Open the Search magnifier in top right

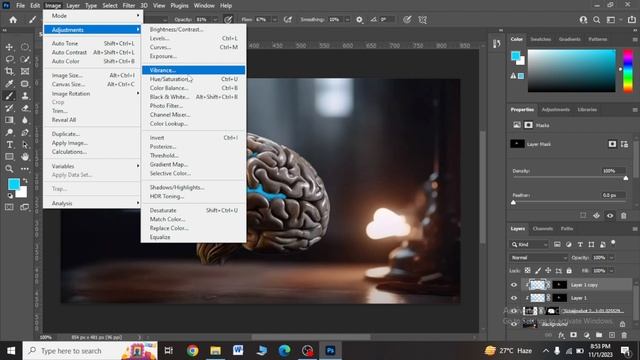tap(597, 20)
